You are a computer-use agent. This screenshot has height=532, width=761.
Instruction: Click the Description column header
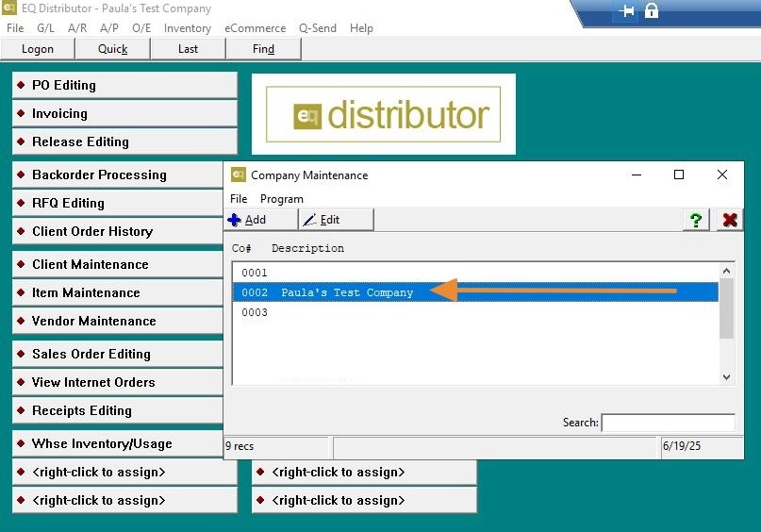(x=307, y=248)
